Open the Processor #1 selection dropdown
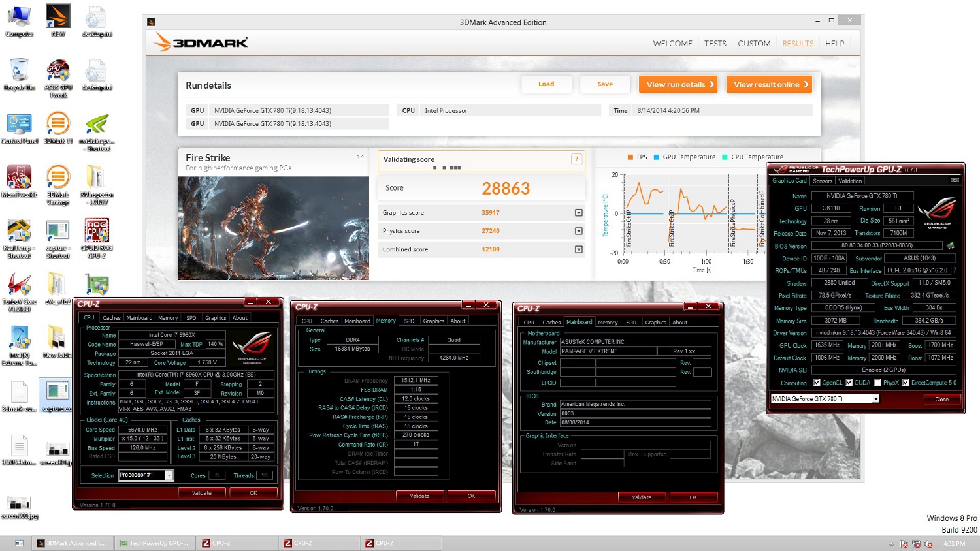980x551 pixels. [169, 475]
